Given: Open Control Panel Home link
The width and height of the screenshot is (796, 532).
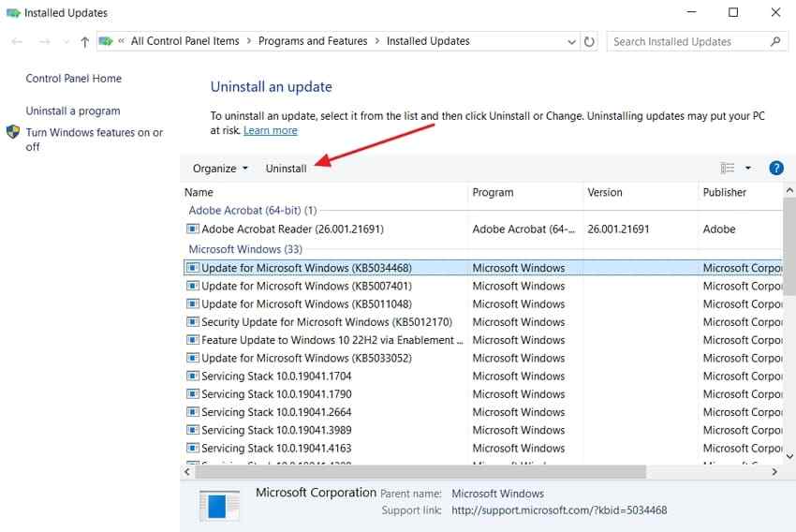Looking at the screenshot, I should 74,78.
